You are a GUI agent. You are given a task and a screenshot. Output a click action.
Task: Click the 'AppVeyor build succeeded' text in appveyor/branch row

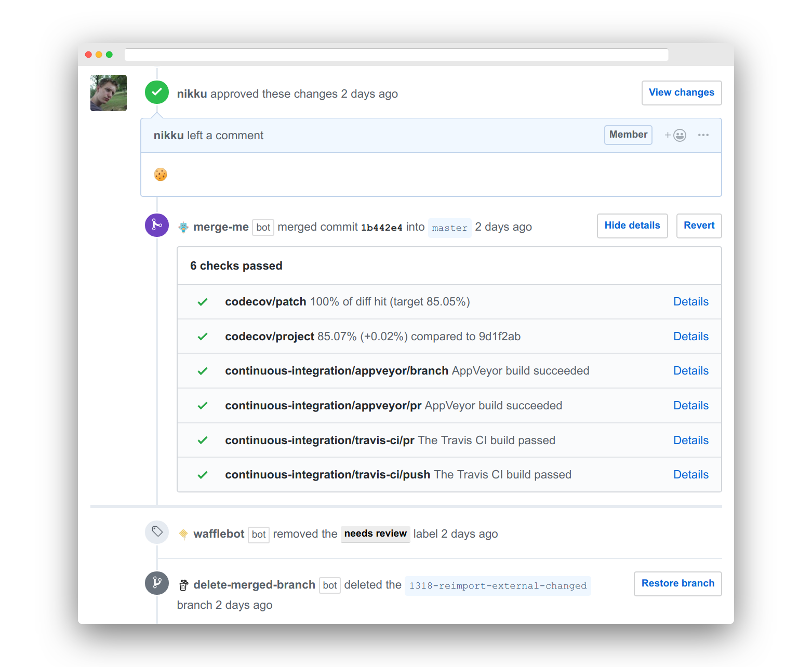(521, 371)
